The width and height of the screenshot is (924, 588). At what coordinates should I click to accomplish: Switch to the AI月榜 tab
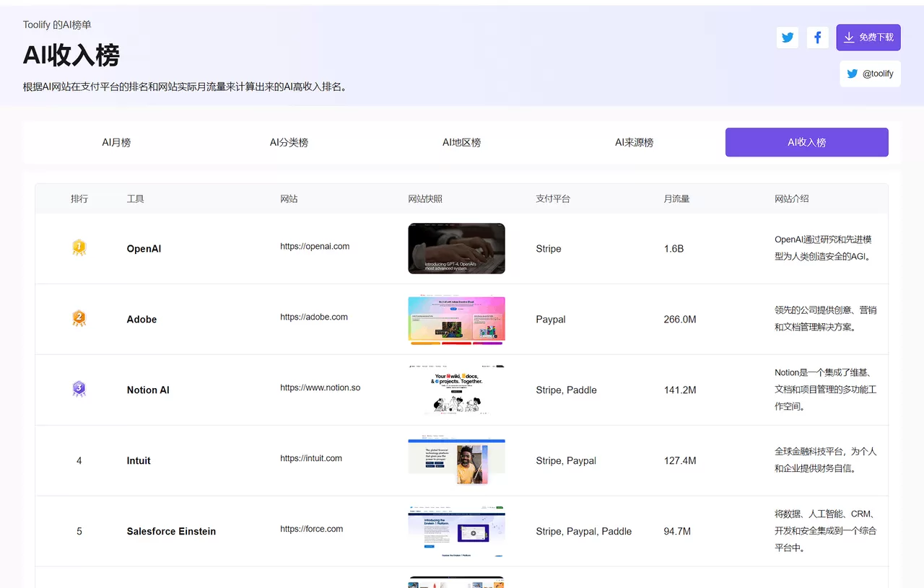click(x=116, y=142)
